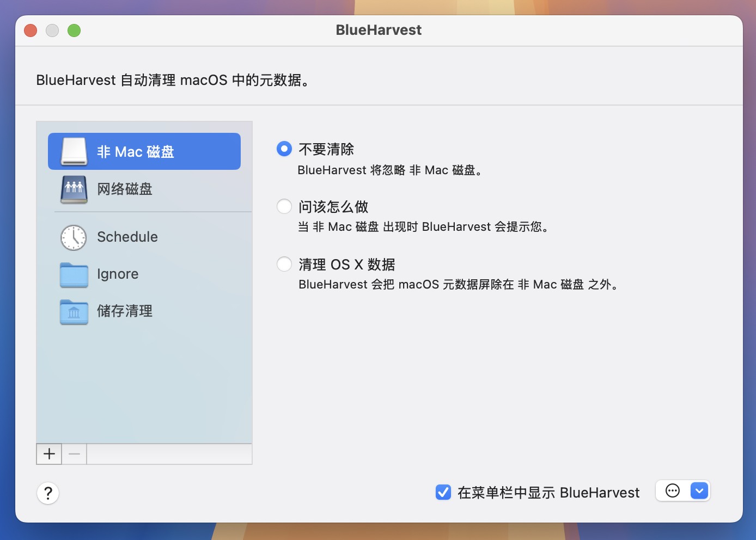Uncheck 在菜单栏中显示 BlueHarvest checkbox

point(443,492)
